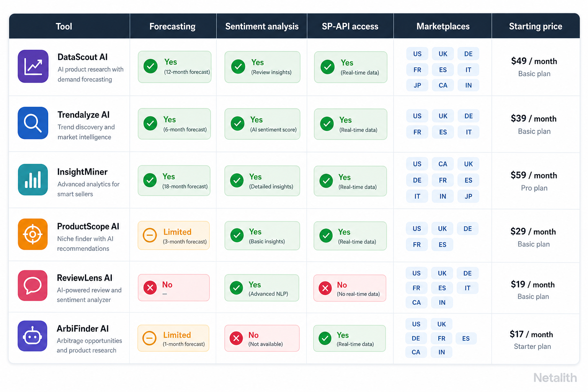Click the red X beside No real-time data
The image size is (588, 392).
click(325, 288)
